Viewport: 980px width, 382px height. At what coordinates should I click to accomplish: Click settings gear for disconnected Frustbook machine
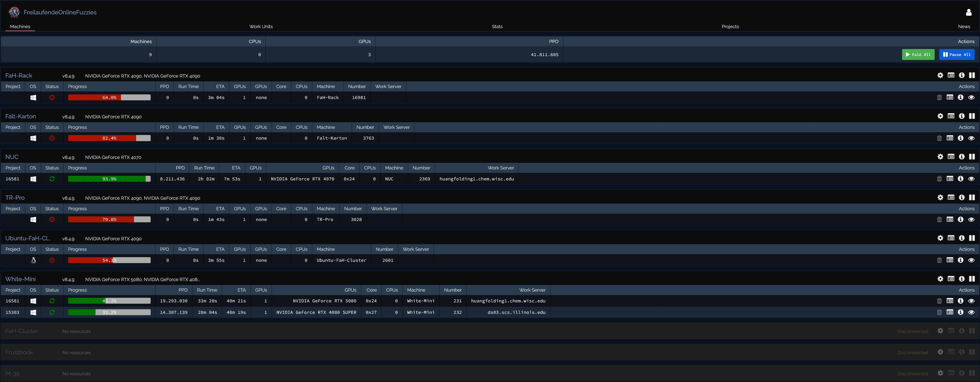click(940, 352)
